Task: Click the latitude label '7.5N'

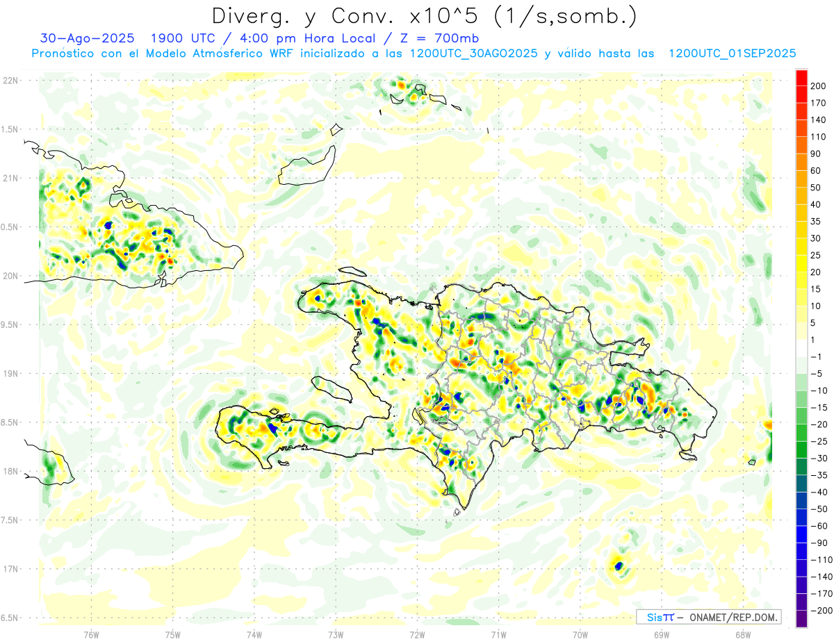Action: click(9, 520)
